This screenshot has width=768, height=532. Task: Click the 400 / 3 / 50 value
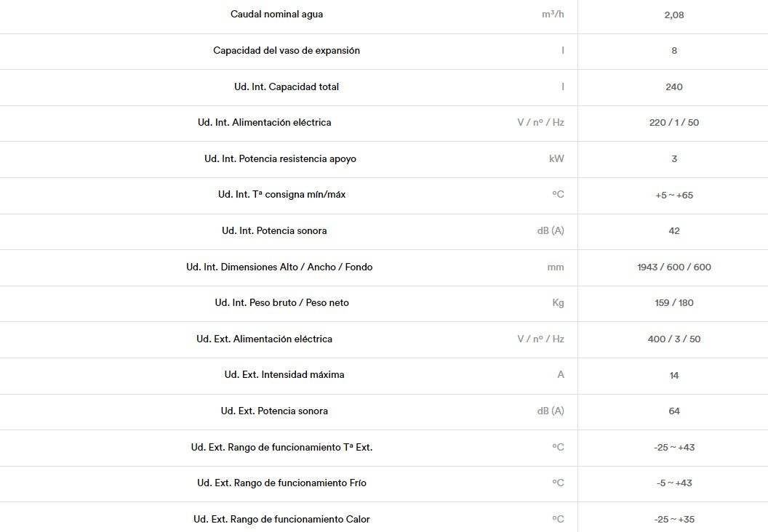[674, 339]
